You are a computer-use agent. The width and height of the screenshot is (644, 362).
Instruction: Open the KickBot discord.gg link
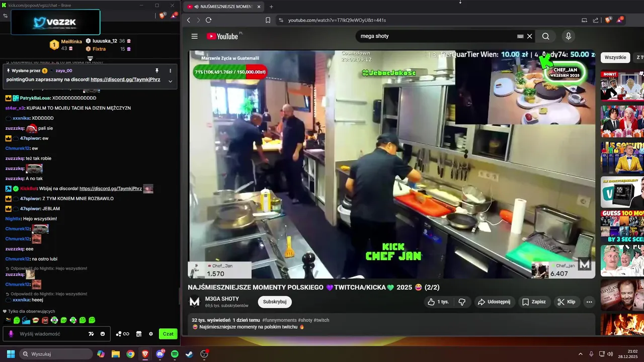[x=111, y=189]
